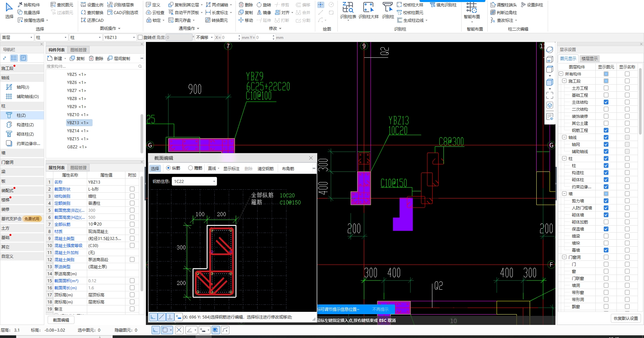644x338 pixels.
Task: Select 轴网(J) grid icon in navigation
Action: point(9,87)
